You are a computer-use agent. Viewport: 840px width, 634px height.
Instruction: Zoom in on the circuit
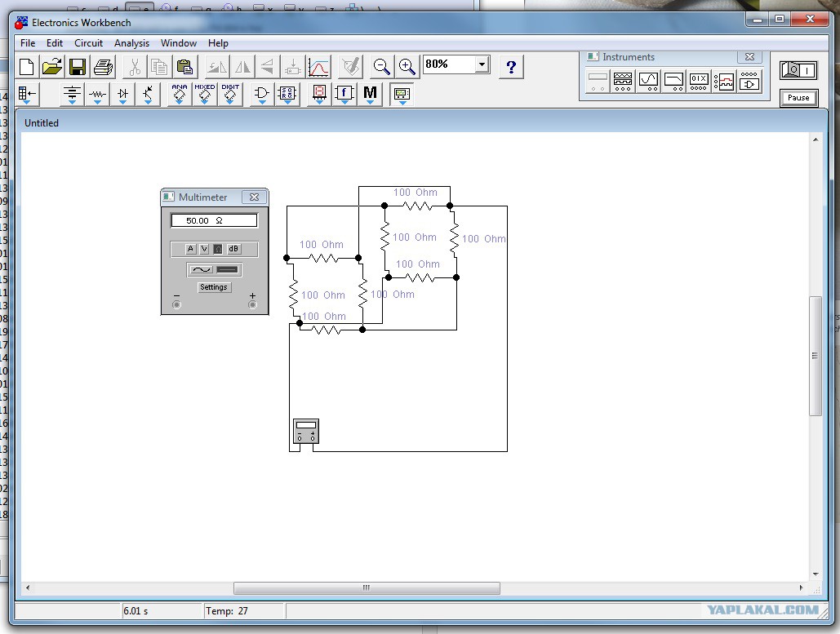tap(407, 67)
